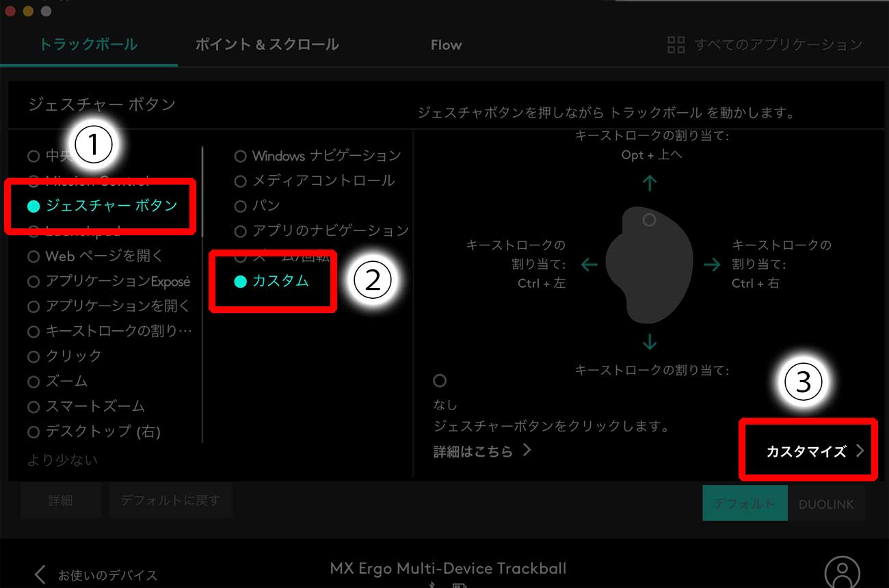Select the ジェスチャー ボタン radio option

click(103, 206)
